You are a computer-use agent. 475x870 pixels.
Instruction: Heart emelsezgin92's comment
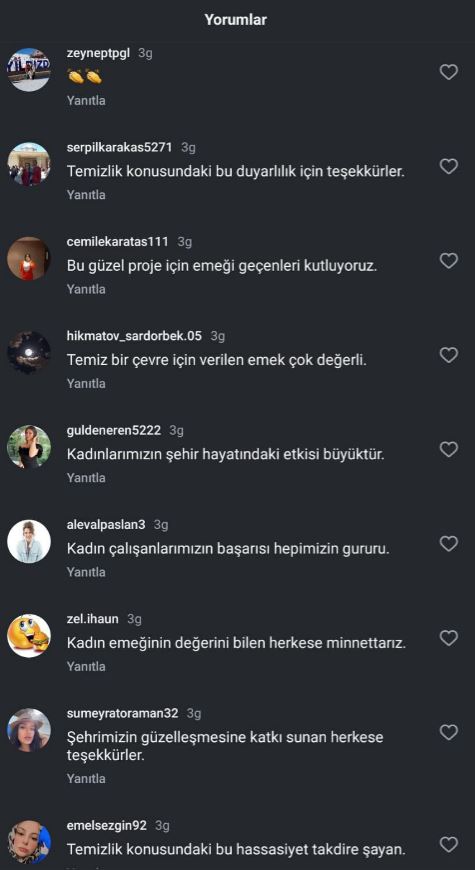point(448,844)
